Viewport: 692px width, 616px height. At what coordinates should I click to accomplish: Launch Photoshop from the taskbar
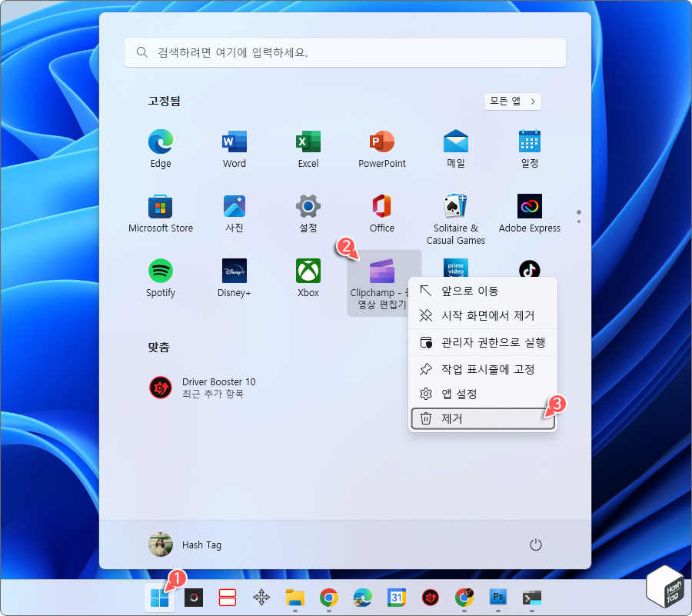497,597
